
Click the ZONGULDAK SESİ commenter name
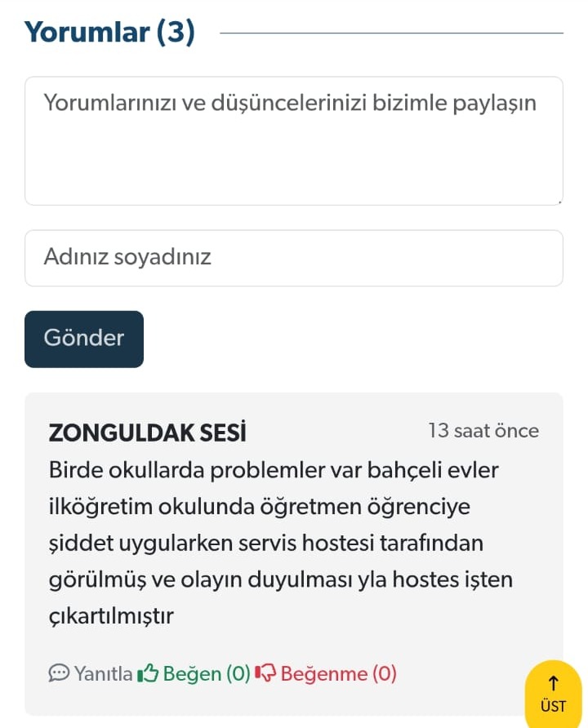(x=147, y=433)
